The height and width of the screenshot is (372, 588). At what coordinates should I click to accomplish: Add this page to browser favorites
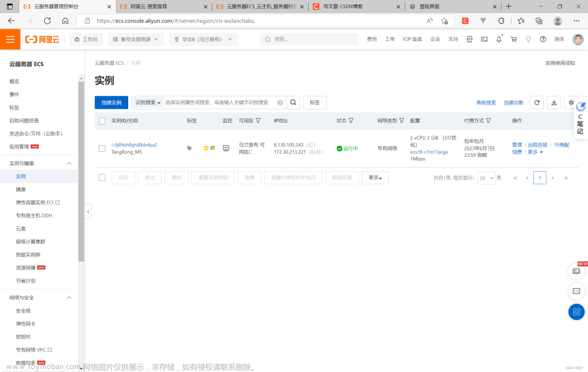point(445,21)
